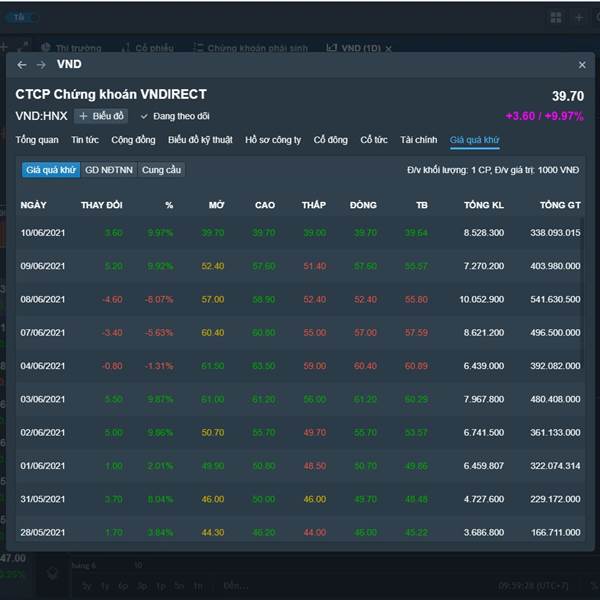
Task: Open the Tổng quan tab
Action: [37, 140]
